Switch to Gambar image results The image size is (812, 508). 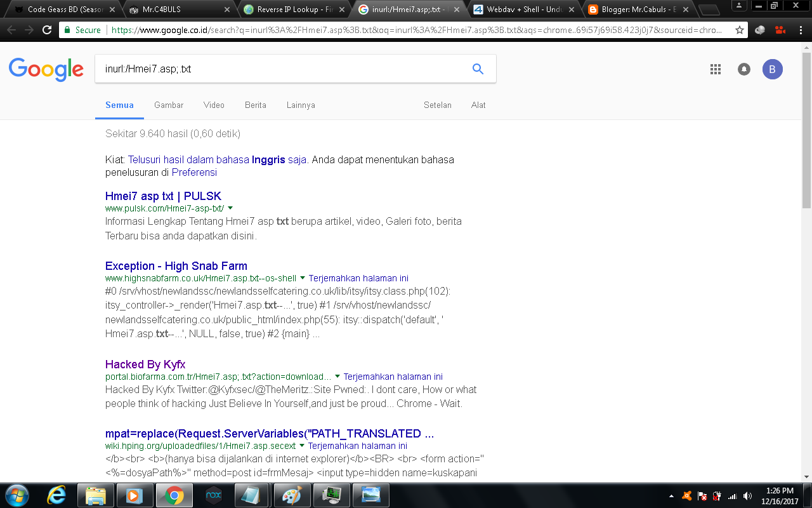(x=169, y=105)
